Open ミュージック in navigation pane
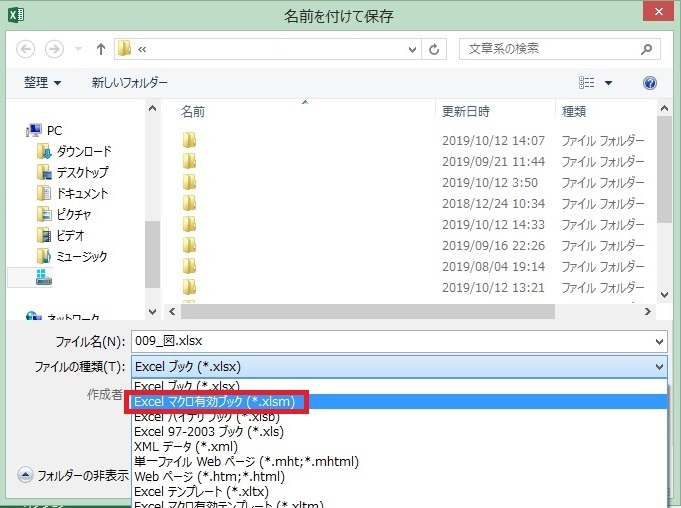 coord(72,256)
